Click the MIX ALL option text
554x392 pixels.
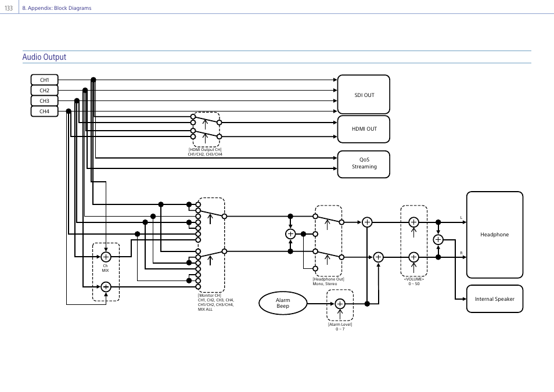(x=205, y=310)
